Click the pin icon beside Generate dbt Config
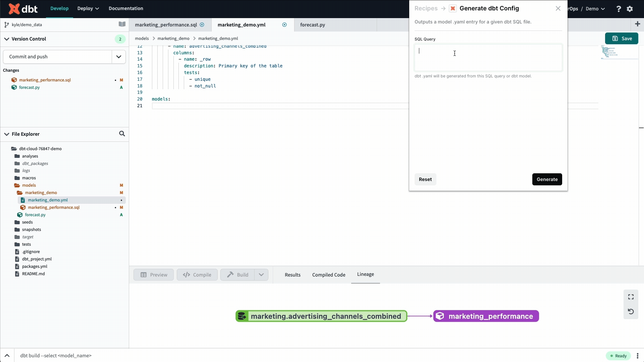This screenshot has height=362, width=644. tap(453, 8)
